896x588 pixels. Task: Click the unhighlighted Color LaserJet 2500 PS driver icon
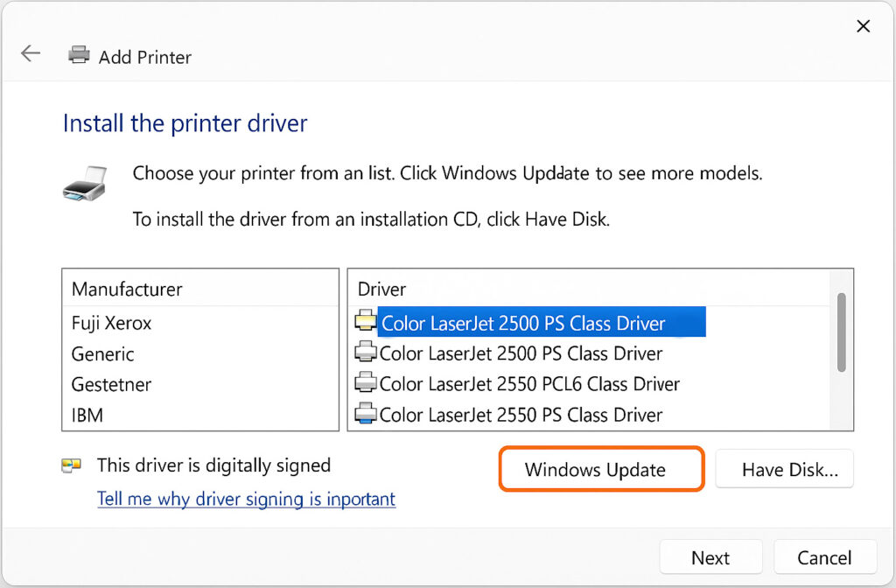[x=365, y=353]
